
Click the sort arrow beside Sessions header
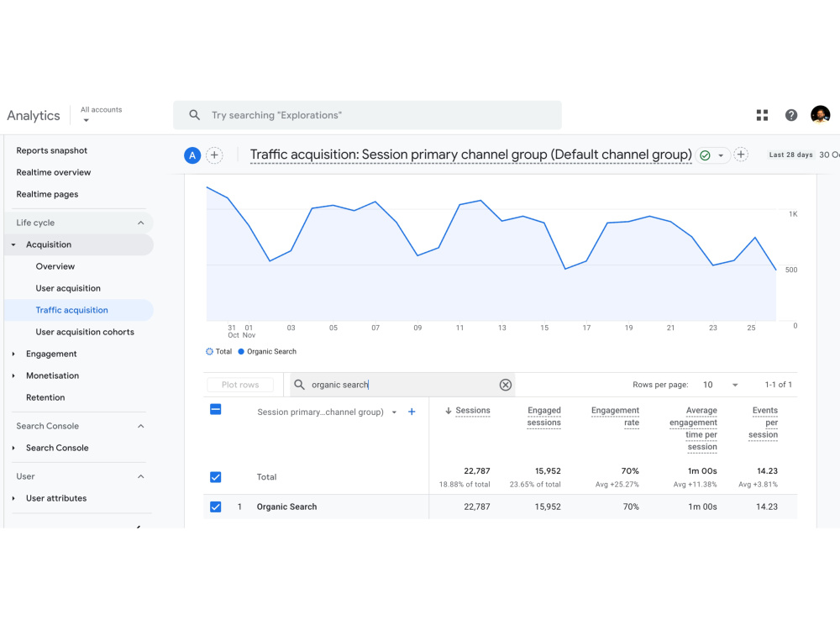click(448, 411)
